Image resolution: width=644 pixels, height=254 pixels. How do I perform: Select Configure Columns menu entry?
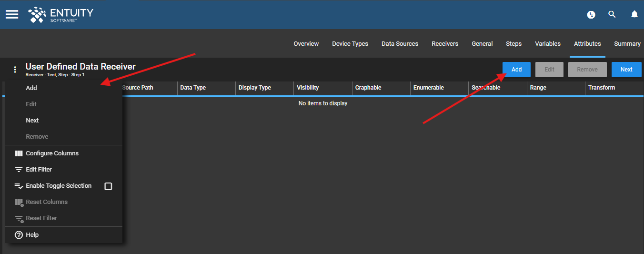click(63, 153)
